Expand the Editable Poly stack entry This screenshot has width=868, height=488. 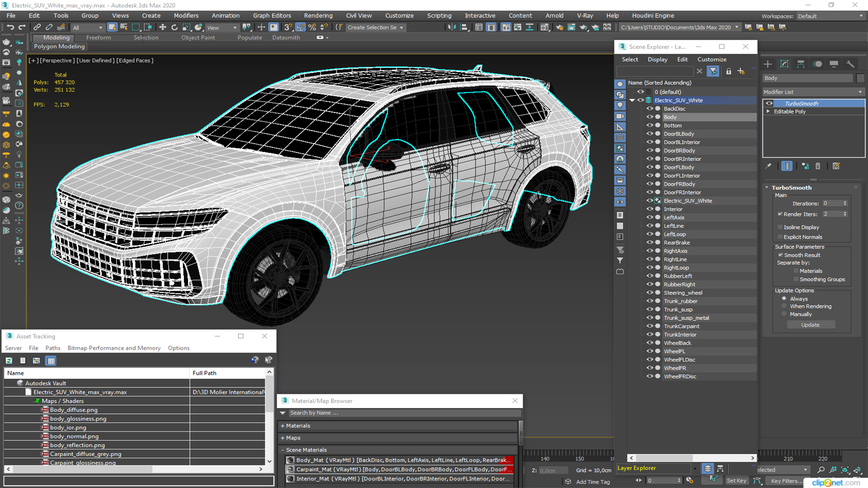(768, 112)
